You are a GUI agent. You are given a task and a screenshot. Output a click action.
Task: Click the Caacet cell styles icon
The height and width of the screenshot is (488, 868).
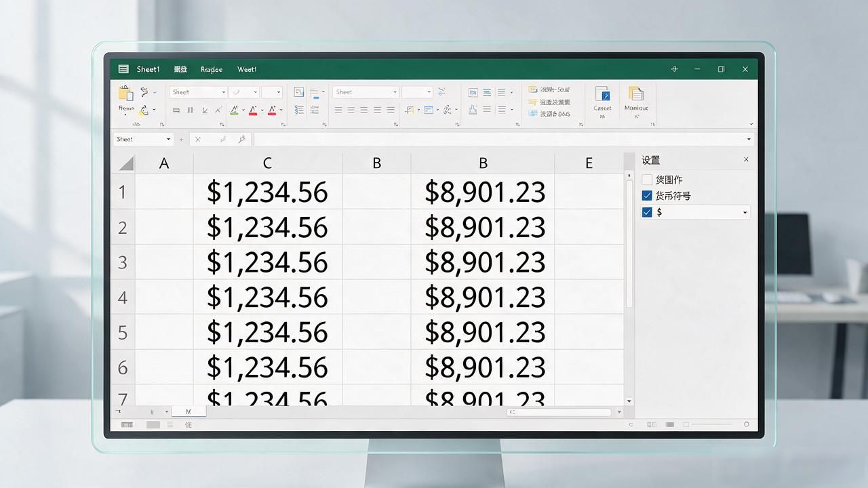(602, 94)
